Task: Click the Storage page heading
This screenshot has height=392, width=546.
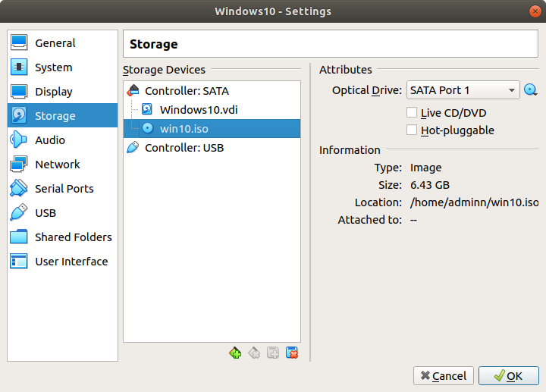Action: [x=153, y=44]
